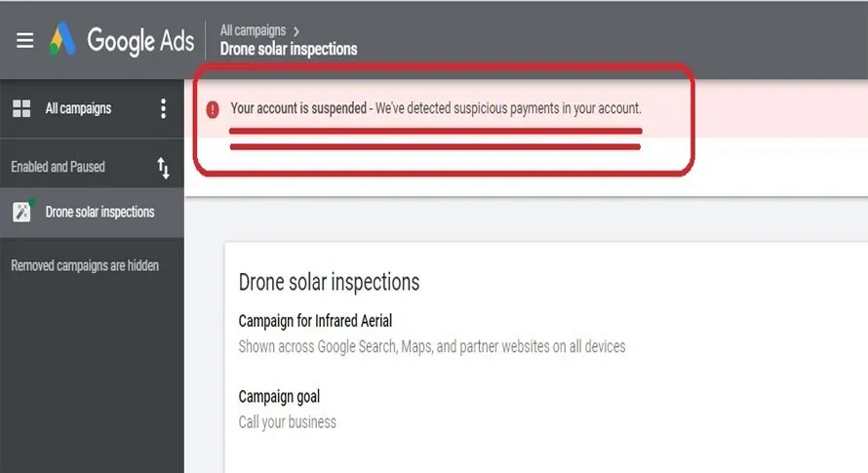Screen dimensions: 868x473
Task: Click the Drone solar inspections card heading
Action: point(329,283)
